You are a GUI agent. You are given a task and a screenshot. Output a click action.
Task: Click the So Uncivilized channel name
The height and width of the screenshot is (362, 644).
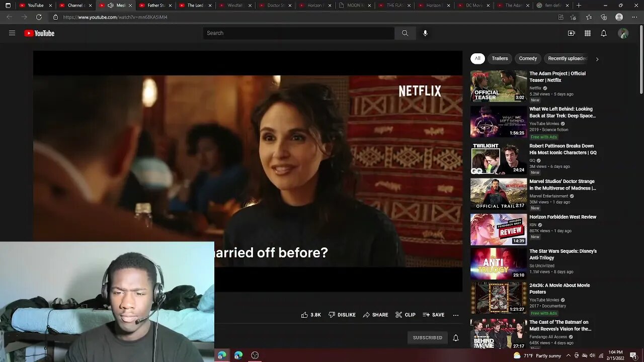click(542, 265)
